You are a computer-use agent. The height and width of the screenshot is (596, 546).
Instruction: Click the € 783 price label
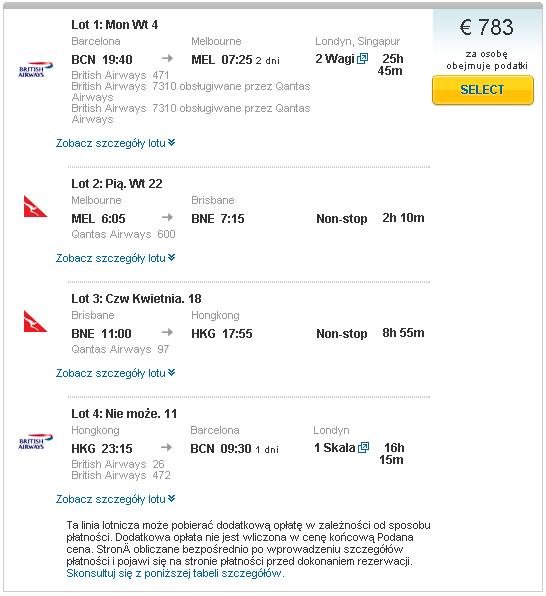pos(487,27)
